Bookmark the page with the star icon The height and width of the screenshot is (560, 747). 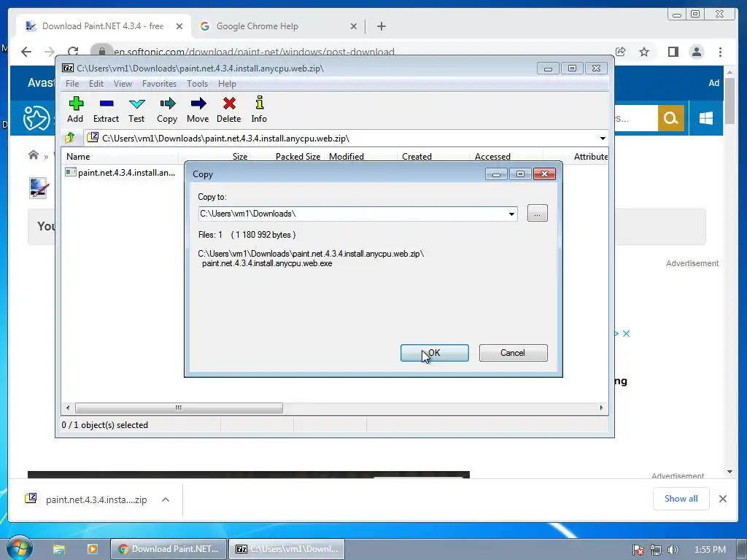(644, 52)
